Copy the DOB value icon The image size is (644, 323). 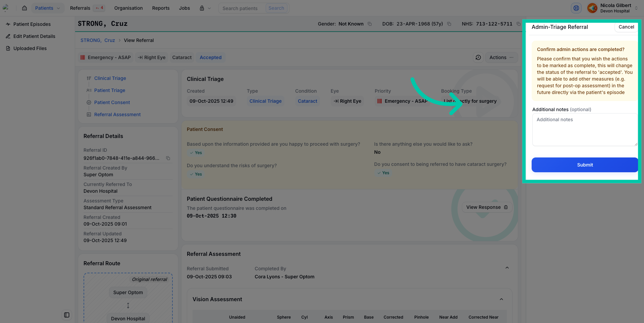pos(449,24)
